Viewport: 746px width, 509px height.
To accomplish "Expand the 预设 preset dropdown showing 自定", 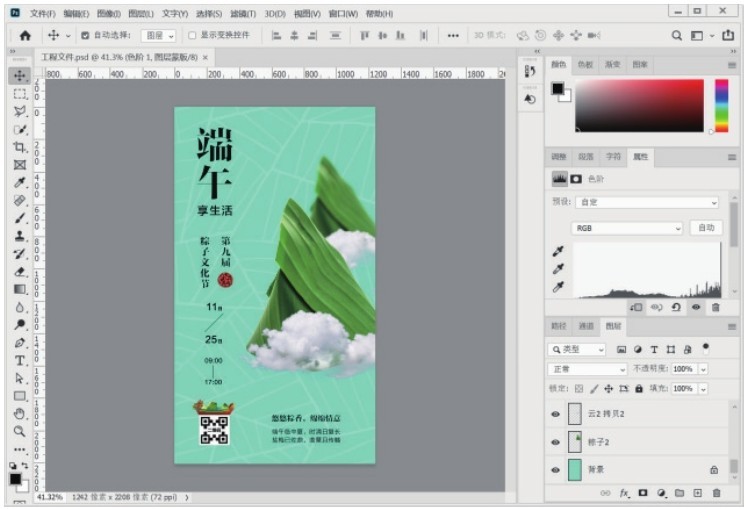I will (647, 202).
